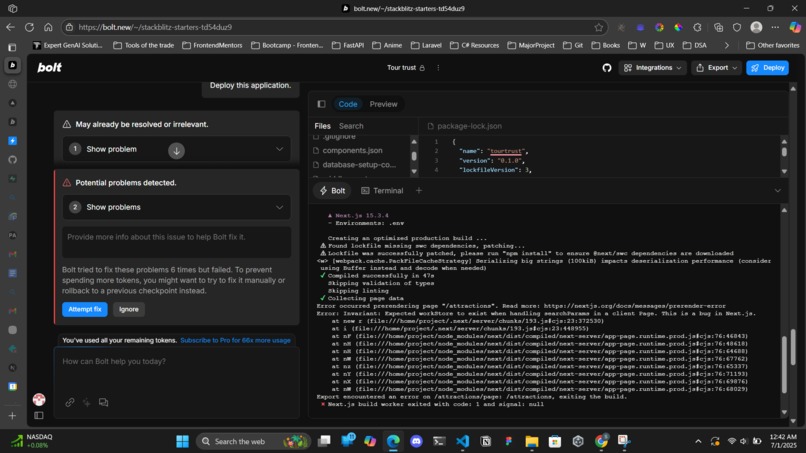This screenshot has height=453, width=806.
Task: Show more bookmarks with right chevron
Action: coord(726,45)
